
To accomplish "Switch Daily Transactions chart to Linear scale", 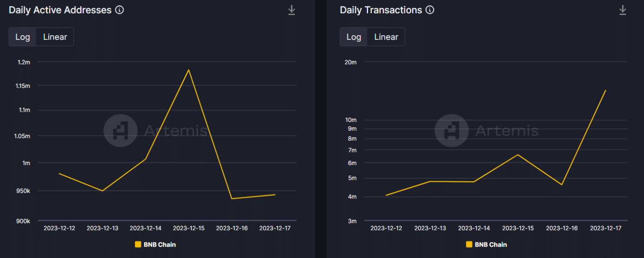I will [386, 37].
